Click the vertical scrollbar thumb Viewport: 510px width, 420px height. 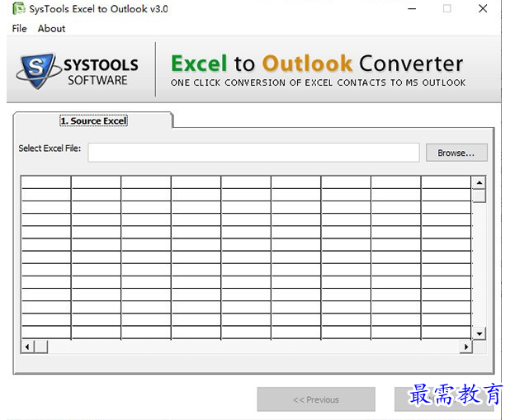pyautogui.click(x=479, y=196)
